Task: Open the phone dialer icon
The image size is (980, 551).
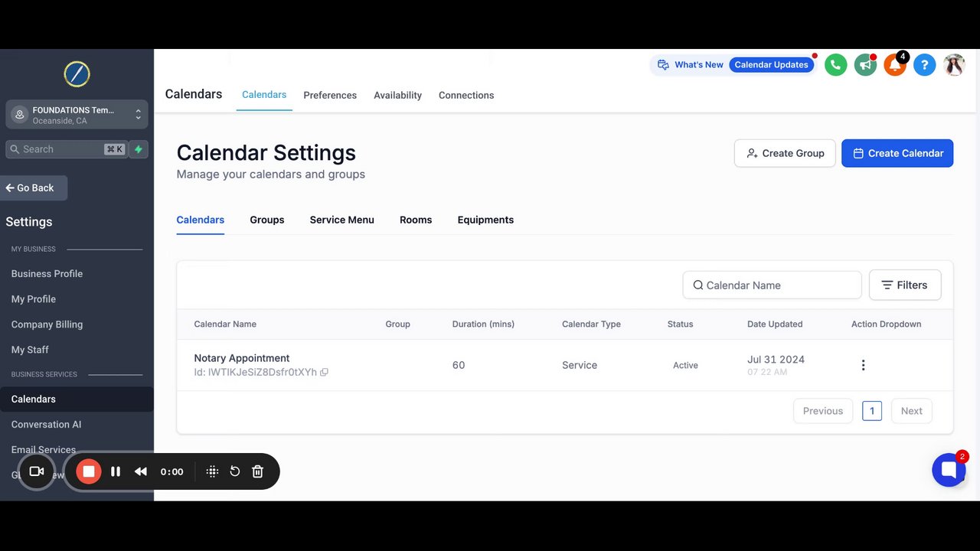Action: (x=835, y=65)
